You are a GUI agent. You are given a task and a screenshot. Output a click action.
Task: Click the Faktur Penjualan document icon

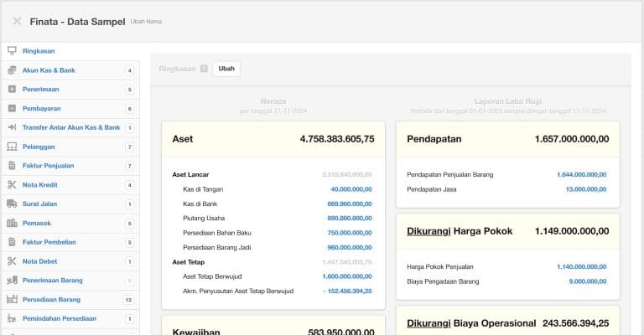12,166
